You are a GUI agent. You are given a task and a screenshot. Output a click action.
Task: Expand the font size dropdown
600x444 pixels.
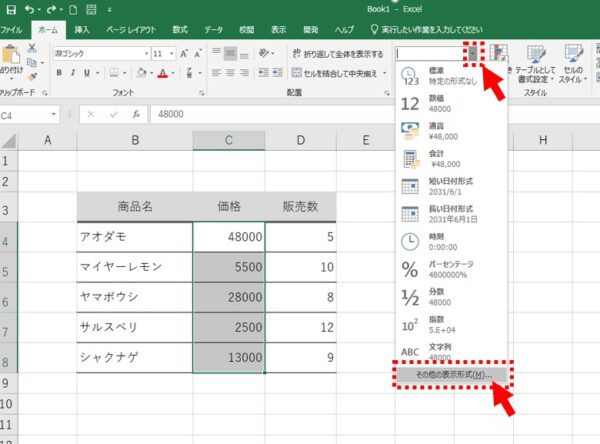click(174, 53)
